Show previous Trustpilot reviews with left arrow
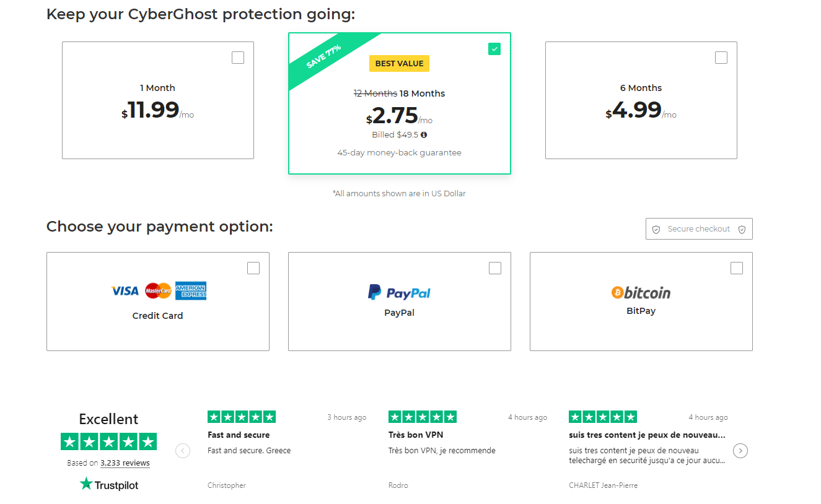Screen dimensions: 821x504 pyautogui.click(x=183, y=451)
